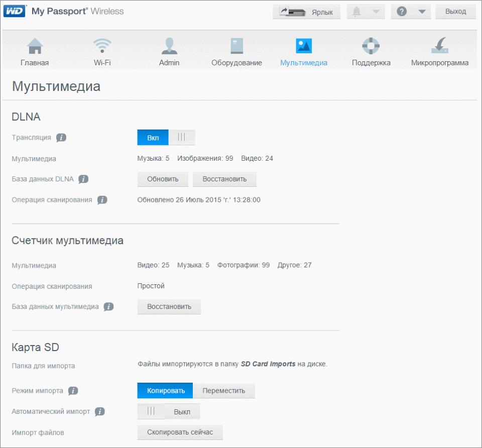Expand the notifications bell dropdown
The image size is (482, 448).
pyautogui.click(x=366, y=12)
